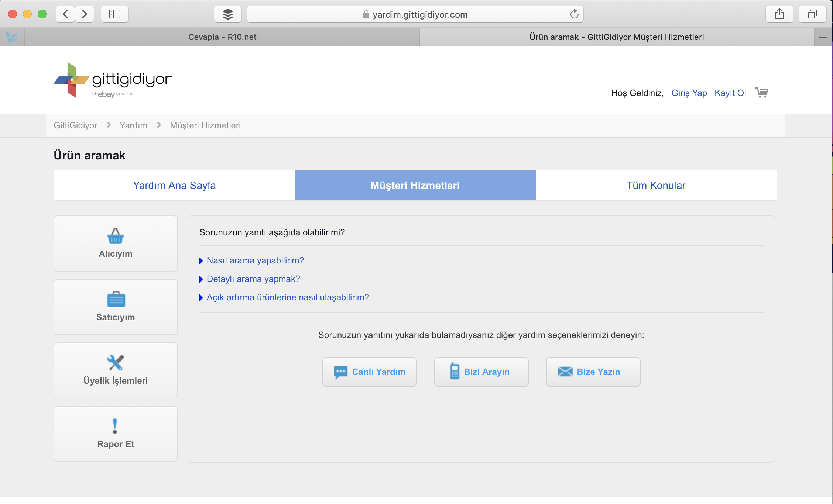
Task: Expand the 'Açık artırma ürünlerine' triangle
Action: click(x=201, y=298)
